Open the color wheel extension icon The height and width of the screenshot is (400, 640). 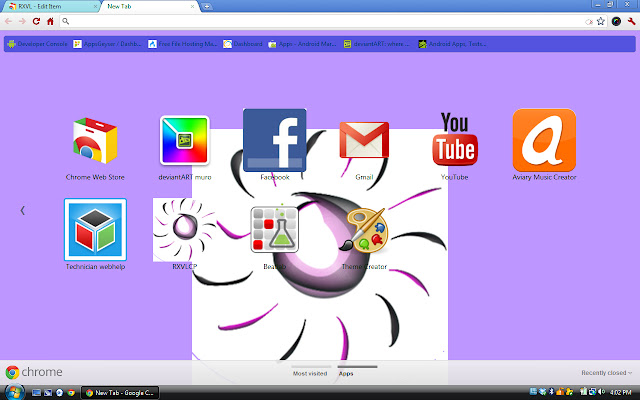pos(616,22)
